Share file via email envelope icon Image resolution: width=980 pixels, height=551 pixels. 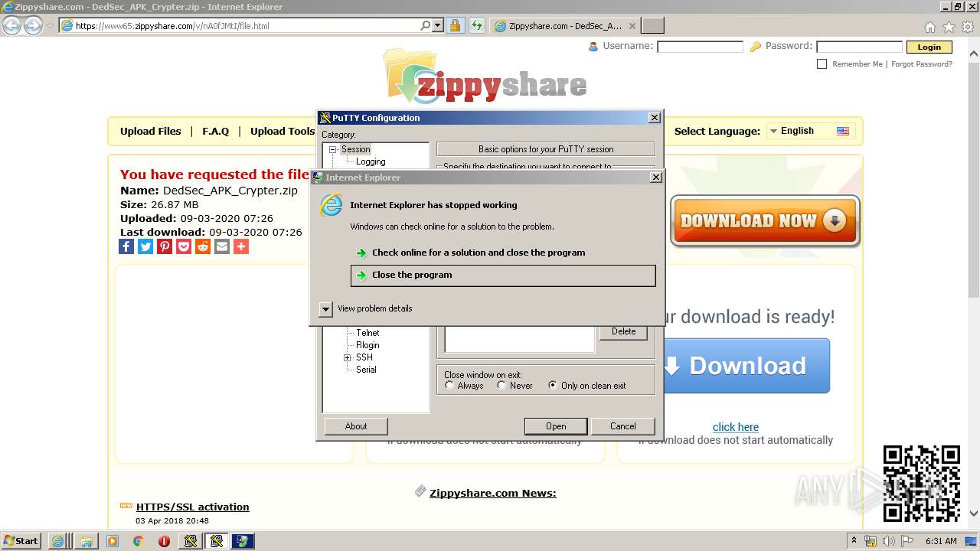coord(222,246)
